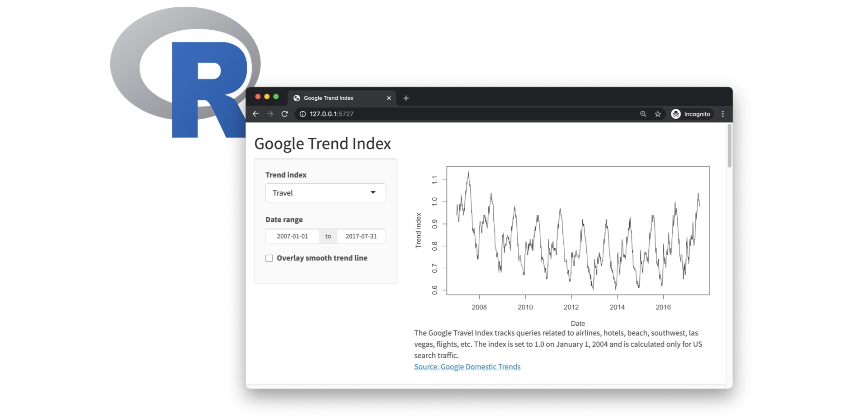
Task: Open the Chrome three-dot menu
Action: click(x=723, y=114)
